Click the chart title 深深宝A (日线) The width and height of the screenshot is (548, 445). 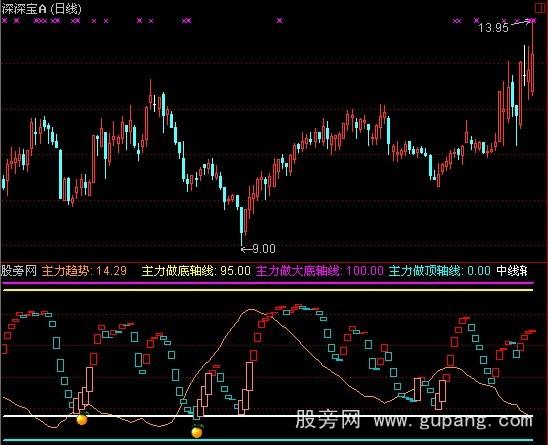(41, 8)
